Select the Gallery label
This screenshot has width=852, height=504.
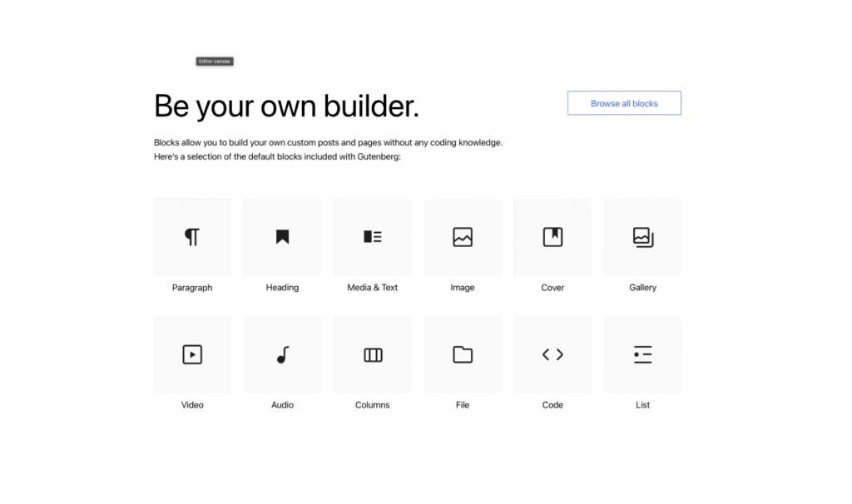point(643,287)
